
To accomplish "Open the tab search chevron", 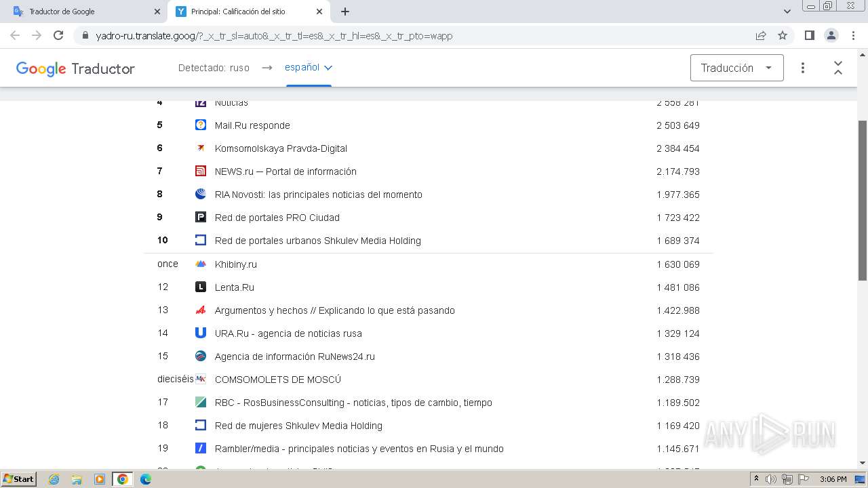I will tap(787, 12).
